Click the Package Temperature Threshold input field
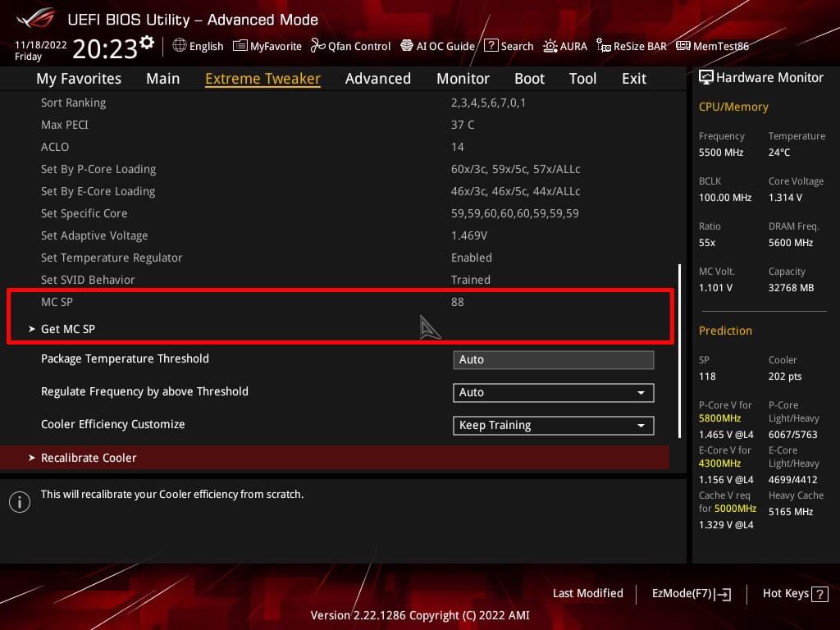 tap(554, 359)
